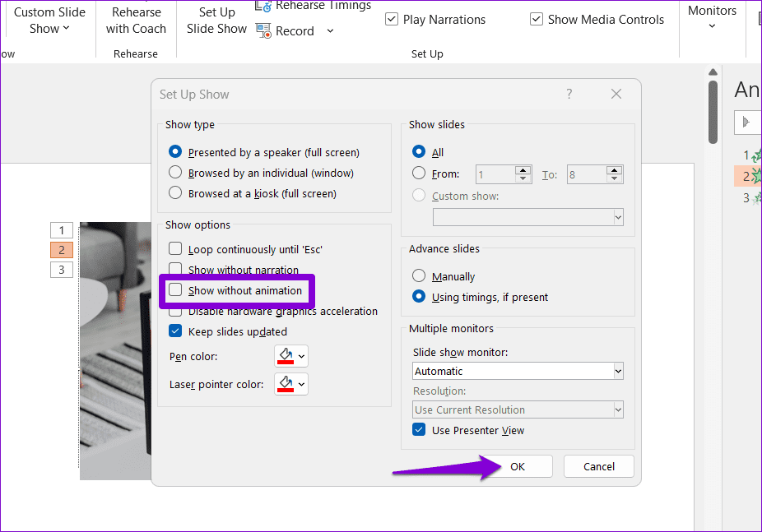Choose Manually under Advance slides
This screenshot has width=762, height=532.
pyautogui.click(x=419, y=276)
